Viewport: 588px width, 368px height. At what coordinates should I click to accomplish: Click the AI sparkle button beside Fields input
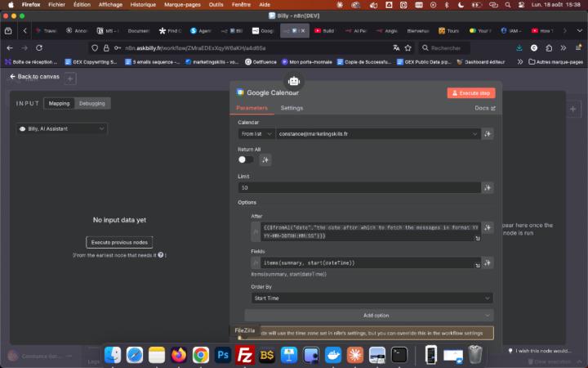487,263
